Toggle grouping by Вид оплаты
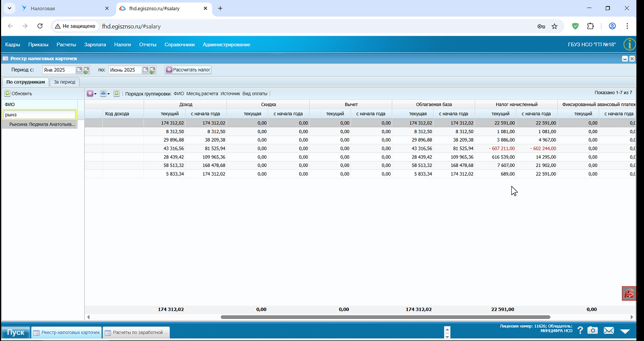The width and height of the screenshot is (644, 341). [x=255, y=94]
